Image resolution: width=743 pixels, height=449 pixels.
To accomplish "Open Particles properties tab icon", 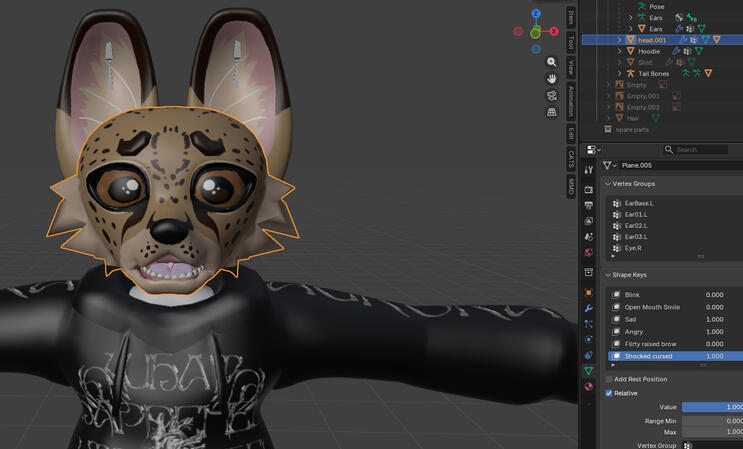I will pos(589,324).
